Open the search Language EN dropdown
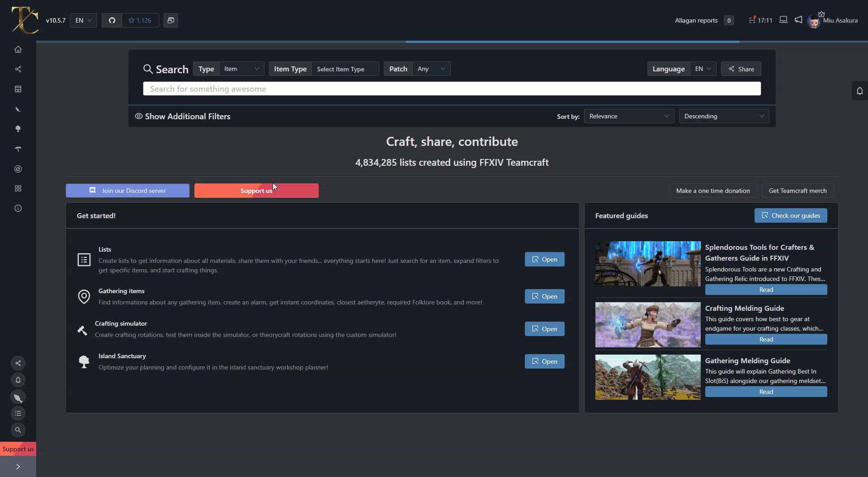 click(x=703, y=69)
